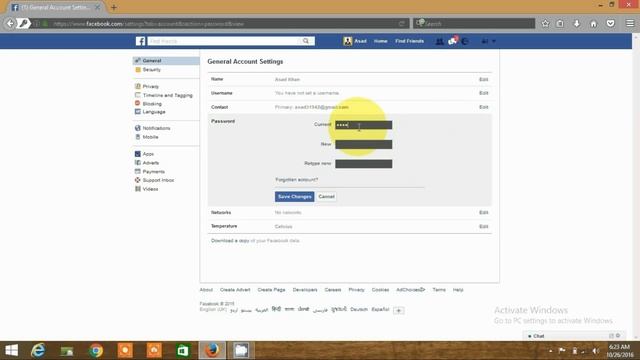Edit the Contact row
640x360 pixels.
click(x=484, y=107)
